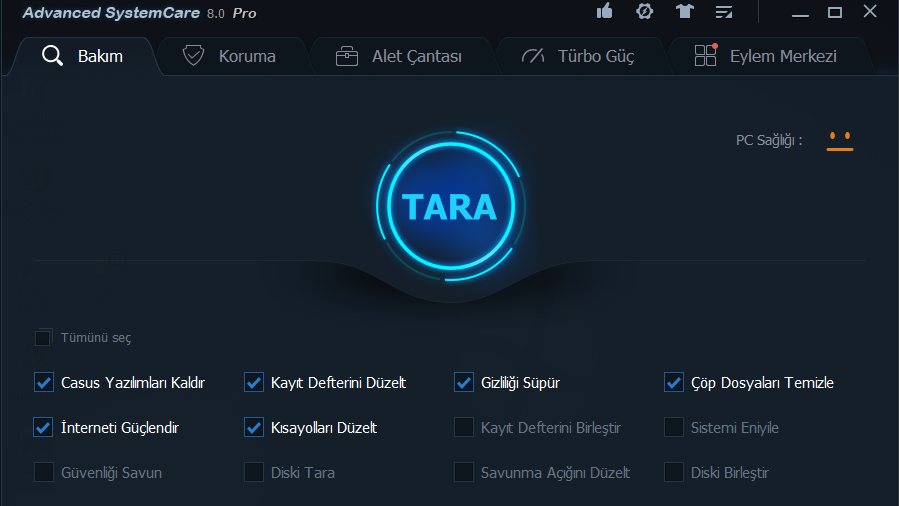The height and width of the screenshot is (506, 899).
Task: Switch to the Türbo Güç tab
Action: [578, 56]
